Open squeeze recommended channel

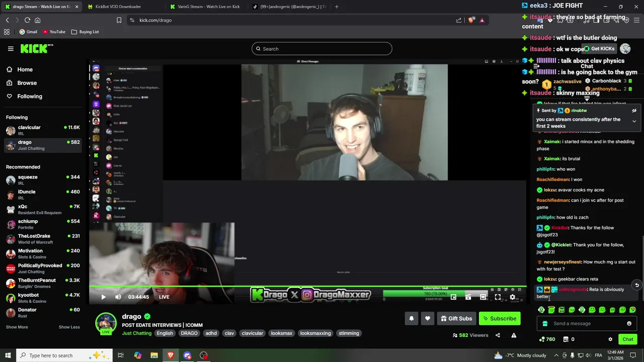tap(43, 180)
